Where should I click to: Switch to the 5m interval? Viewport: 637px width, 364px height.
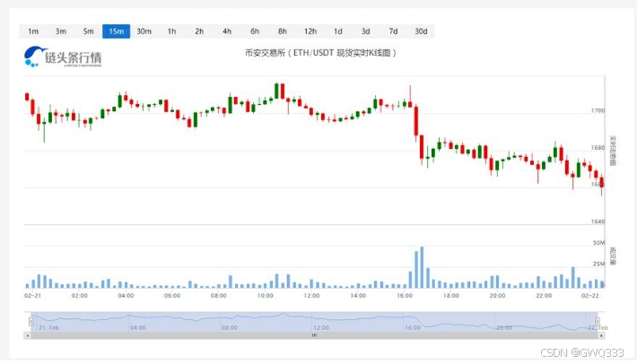(x=89, y=31)
